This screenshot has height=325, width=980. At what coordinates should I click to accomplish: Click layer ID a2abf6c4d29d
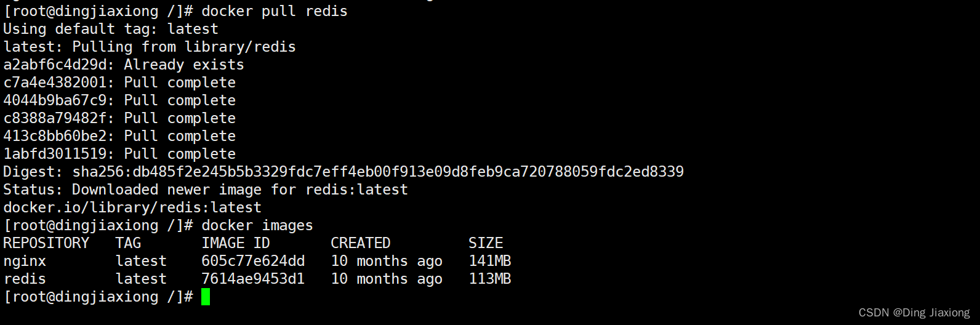[55, 65]
